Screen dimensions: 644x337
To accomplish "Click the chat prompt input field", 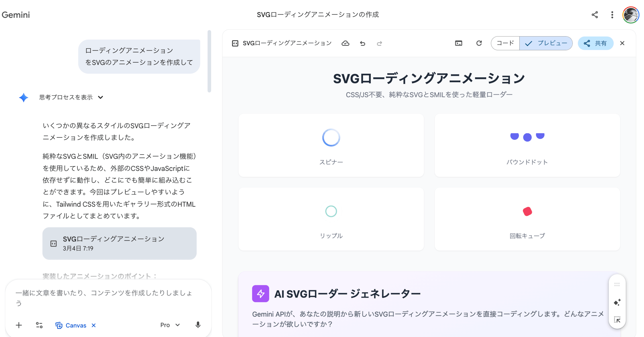I will (x=106, y=297).
